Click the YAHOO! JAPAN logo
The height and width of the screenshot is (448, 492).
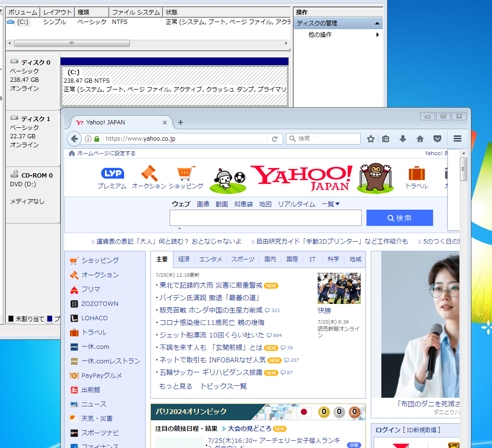(x=302, y=178)
